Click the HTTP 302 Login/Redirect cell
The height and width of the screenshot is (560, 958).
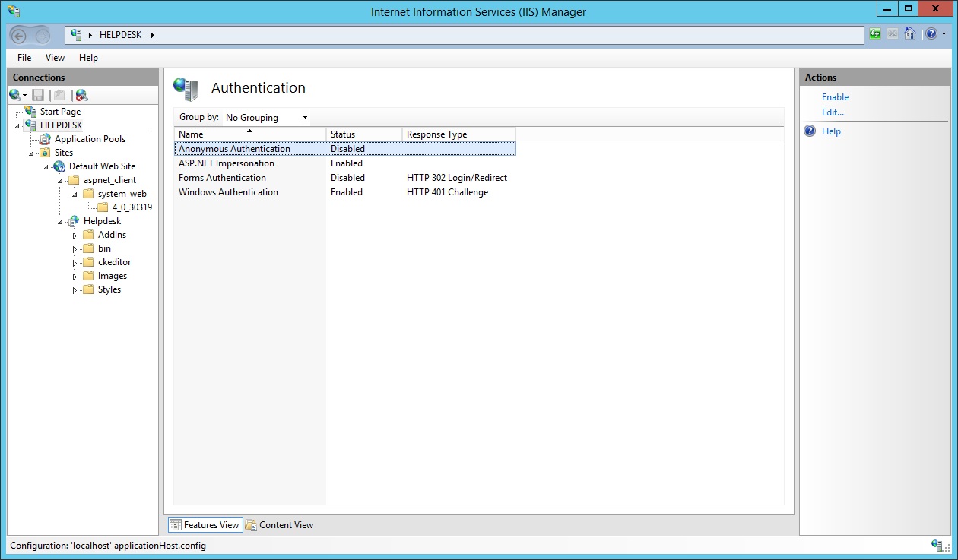[456, 178]
